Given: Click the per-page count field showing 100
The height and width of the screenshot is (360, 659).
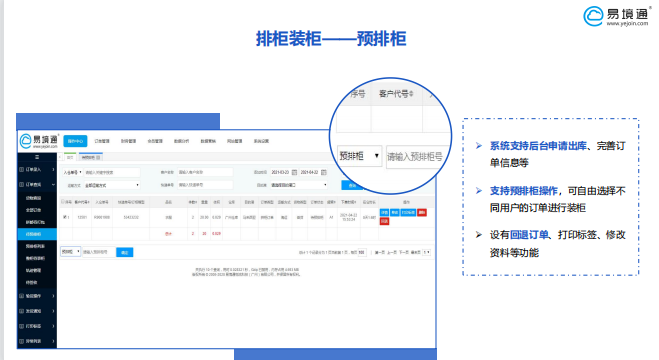Looking at the screenshot, I should pos(361,252).
